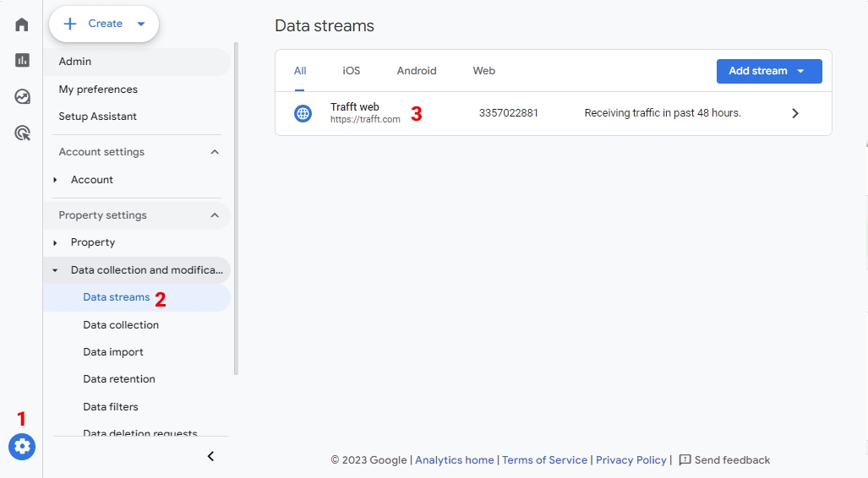Open the Add stream dropdown
This screenshot has width=868, height=478.
(768, 71)
